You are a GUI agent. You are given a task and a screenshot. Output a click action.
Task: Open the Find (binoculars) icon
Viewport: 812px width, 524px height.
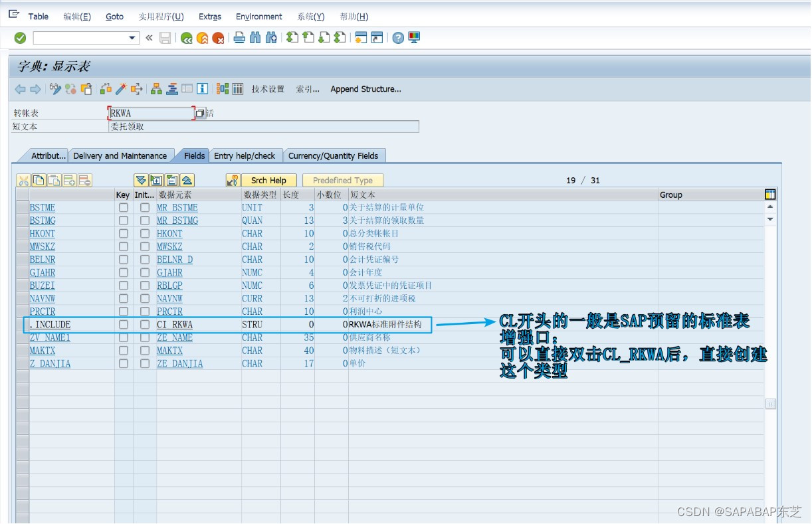(255, 38)
